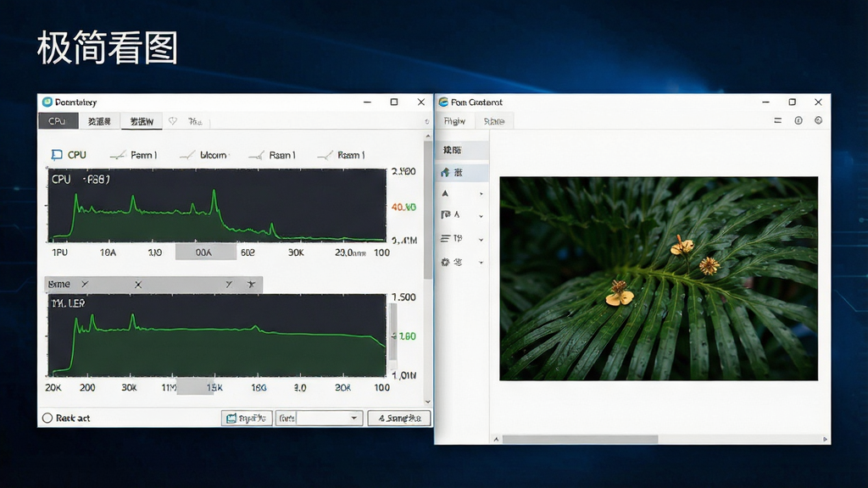The width and height of the screenshot is (868, 488).
Task: Click the star icon in the gray Bxme bar
Action: (x=251, y=285)
